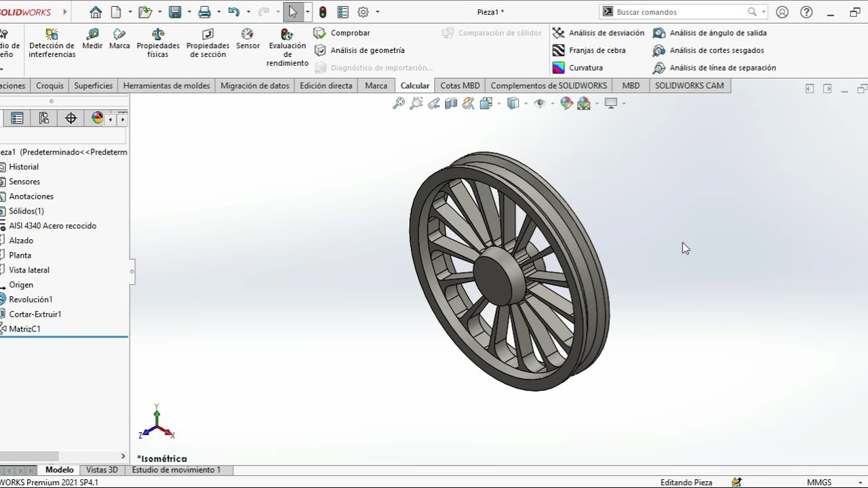
Task: Toggle Franjas de cebra display
Action: click(589, 50)
